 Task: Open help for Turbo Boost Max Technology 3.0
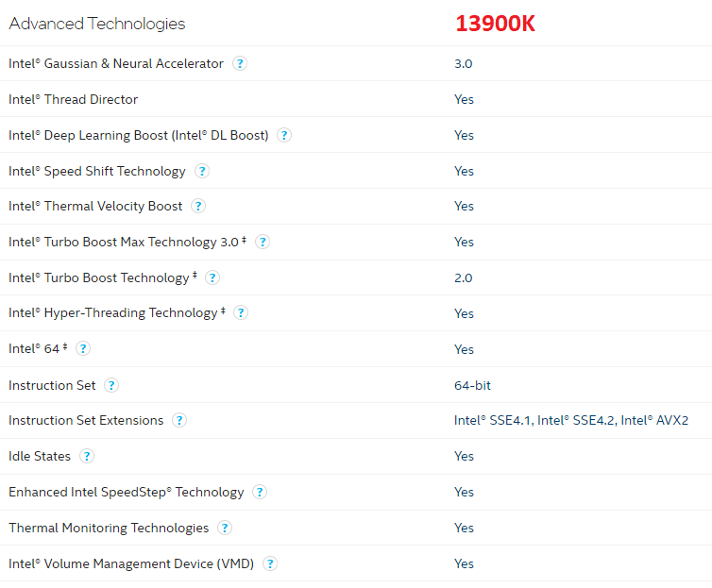tap(263, 242)
